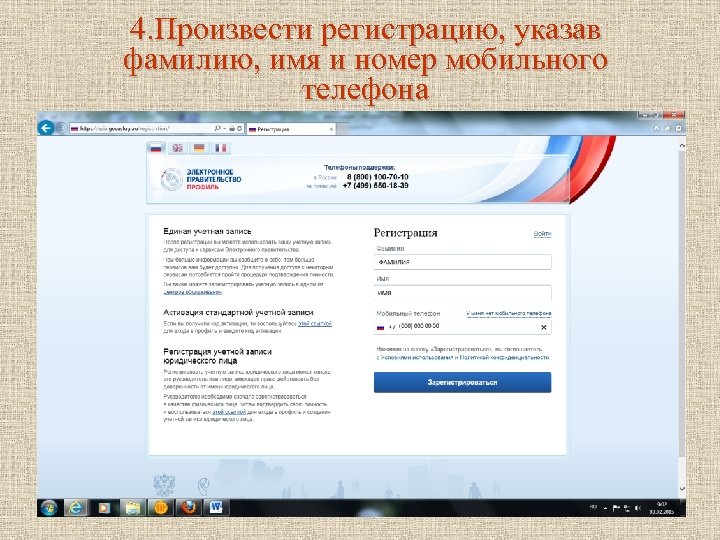Click heading 'Единая учетная запись'
Viewport: 720px width, 540px height.
click(207, 231)
